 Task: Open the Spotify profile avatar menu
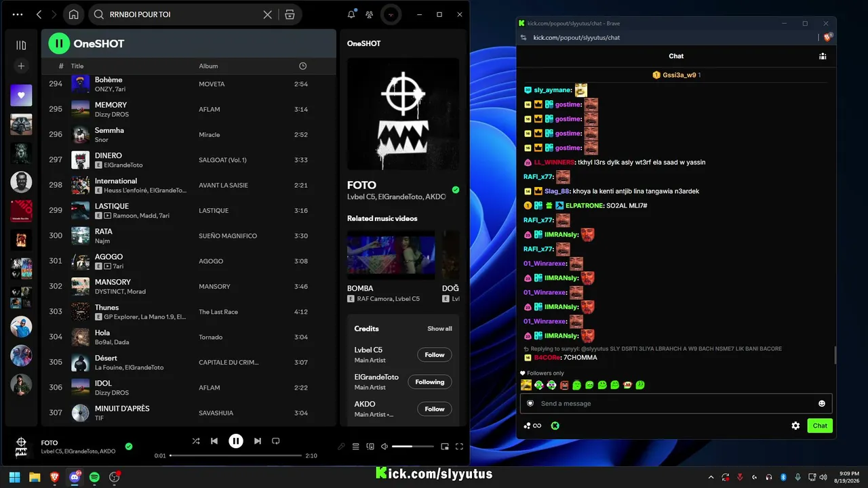tap(391, 14)
